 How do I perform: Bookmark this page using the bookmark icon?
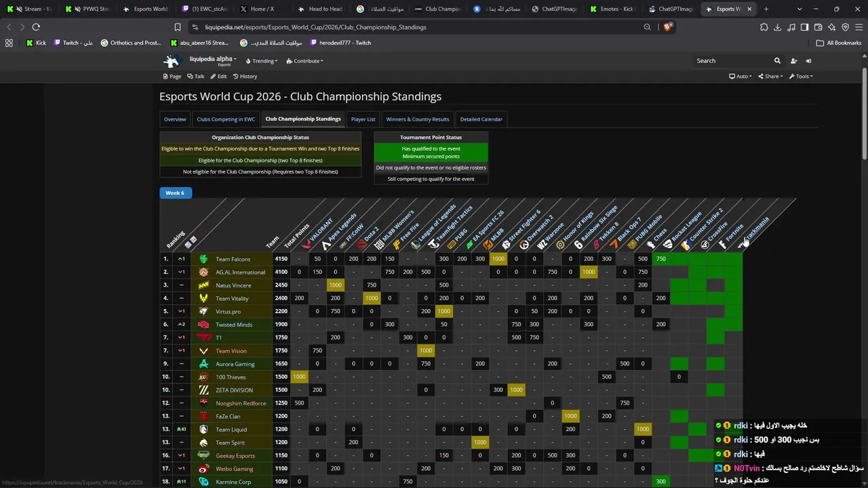coord(178,27)
